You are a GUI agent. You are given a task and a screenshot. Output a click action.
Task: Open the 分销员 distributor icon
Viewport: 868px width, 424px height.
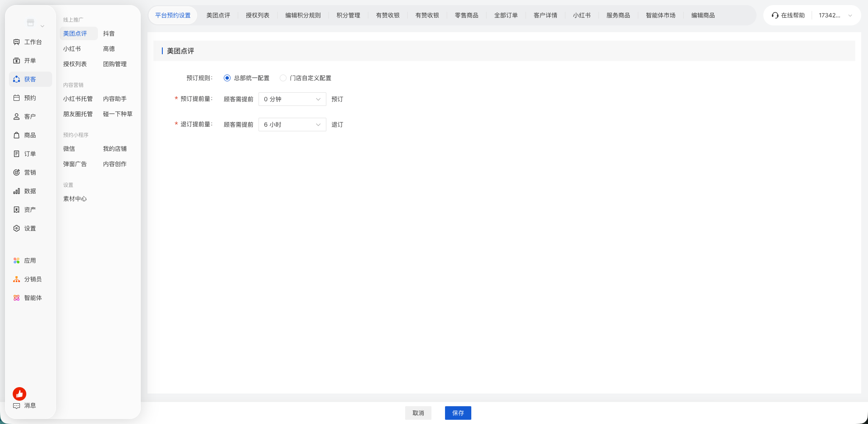point(17,279)
